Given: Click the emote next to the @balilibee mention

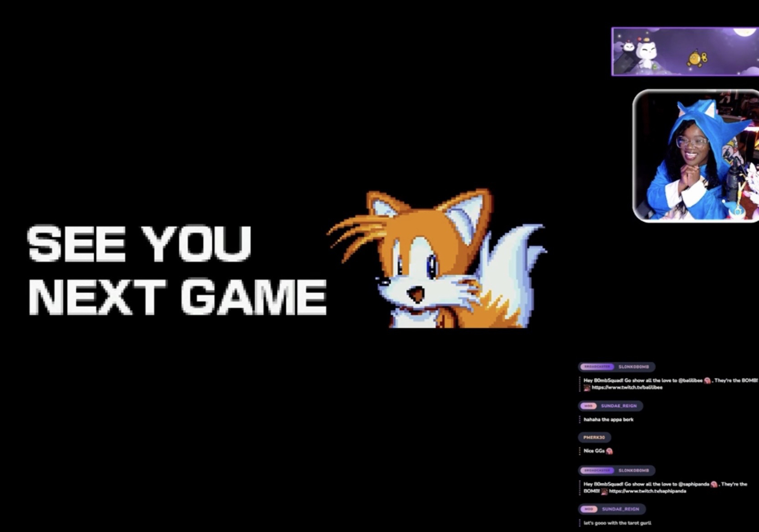Looking at the screenshot, I should [707, 381].
